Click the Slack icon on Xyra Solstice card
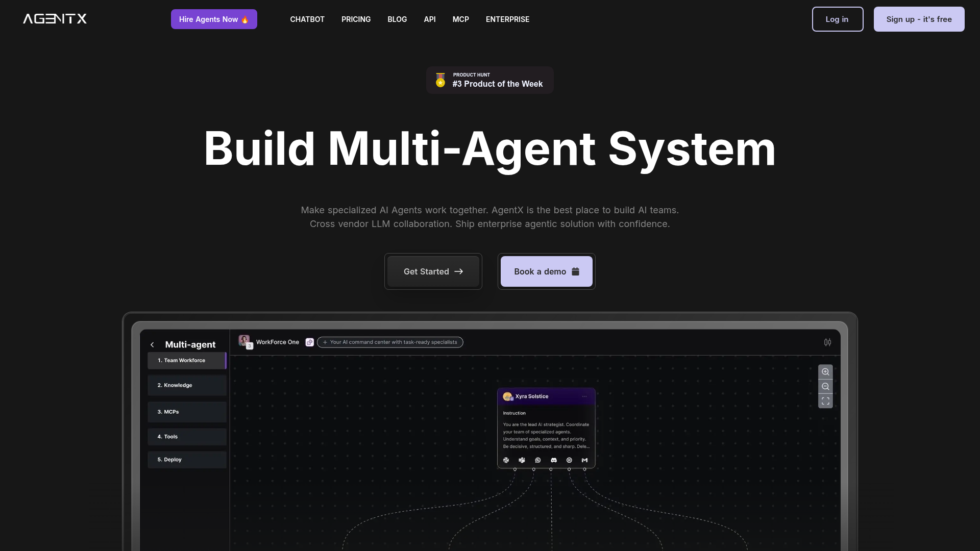Viewport: 980px width, 551px height. pos(506,460)
